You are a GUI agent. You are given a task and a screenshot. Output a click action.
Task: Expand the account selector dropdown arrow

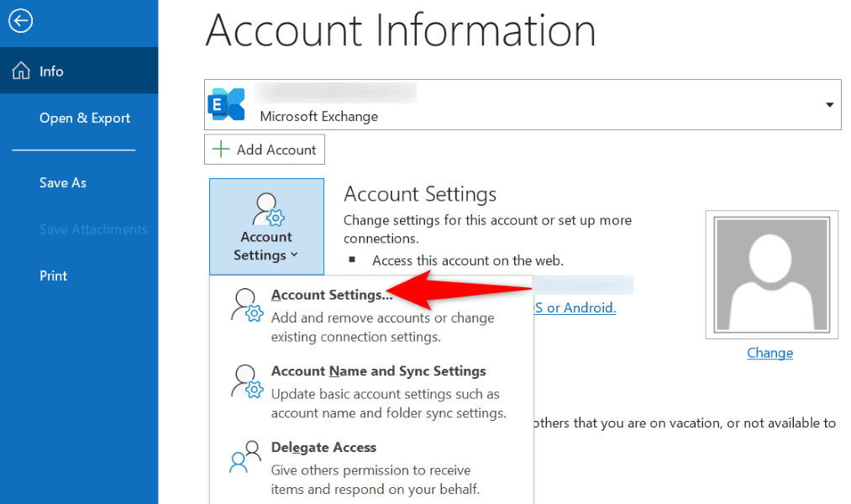[x=829, y=105]
